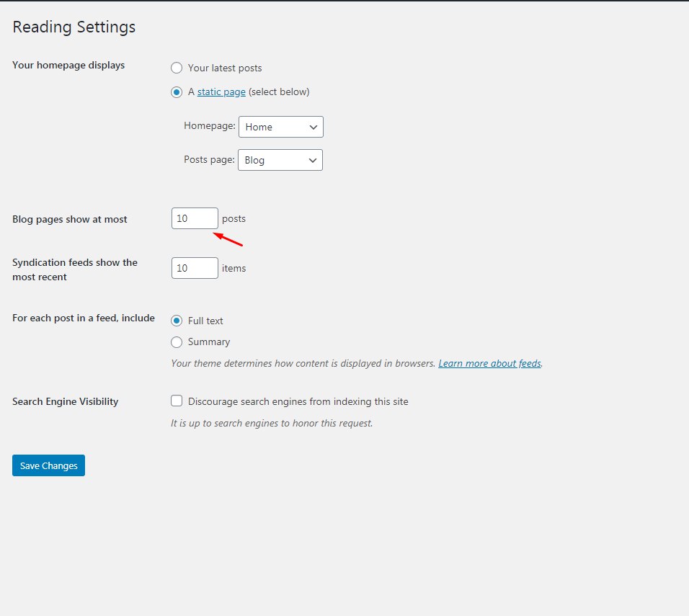Click the 'Search Engine Visibility' label
The height and width of the screenshot is (616, 689).
pos(65,401)
